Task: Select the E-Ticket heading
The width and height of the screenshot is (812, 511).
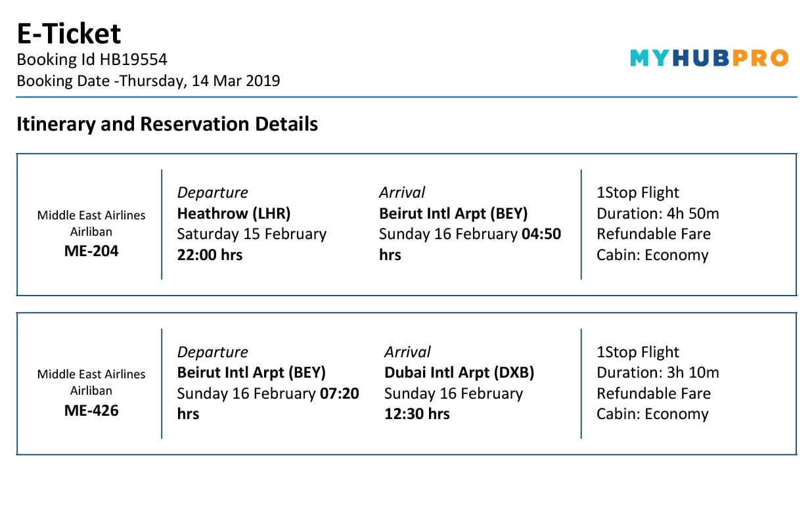Action: [69, 33]
